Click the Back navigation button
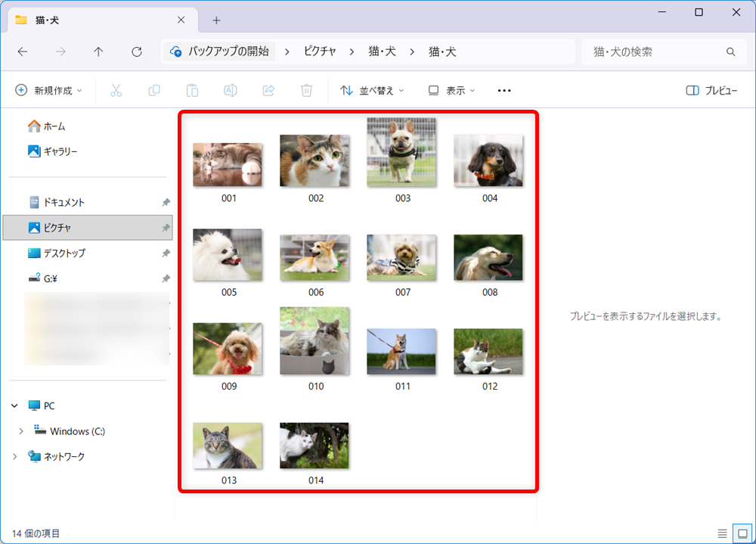This screenshot has height=544, width=756. tap(22, 51)
